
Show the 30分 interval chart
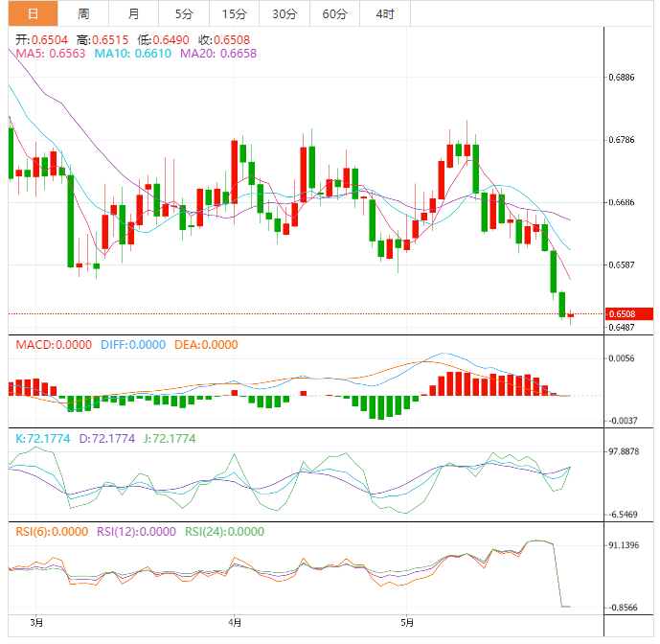click(x=284, y=13)
